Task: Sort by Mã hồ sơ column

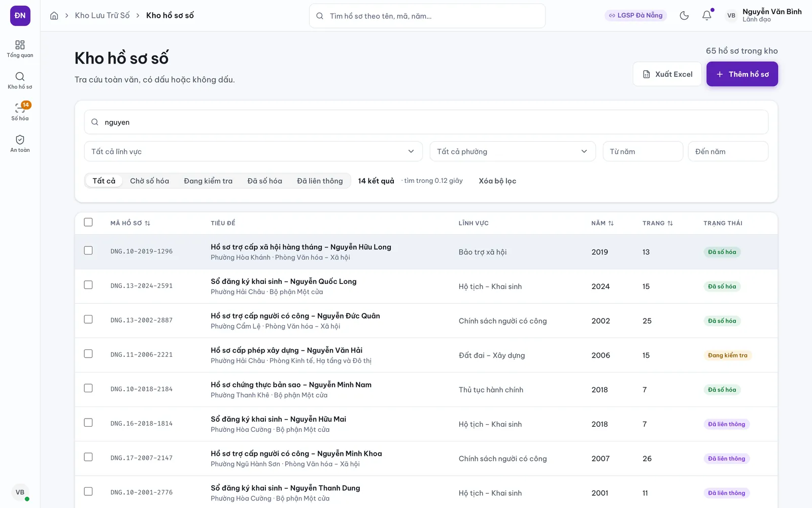Action: [130, 223]
